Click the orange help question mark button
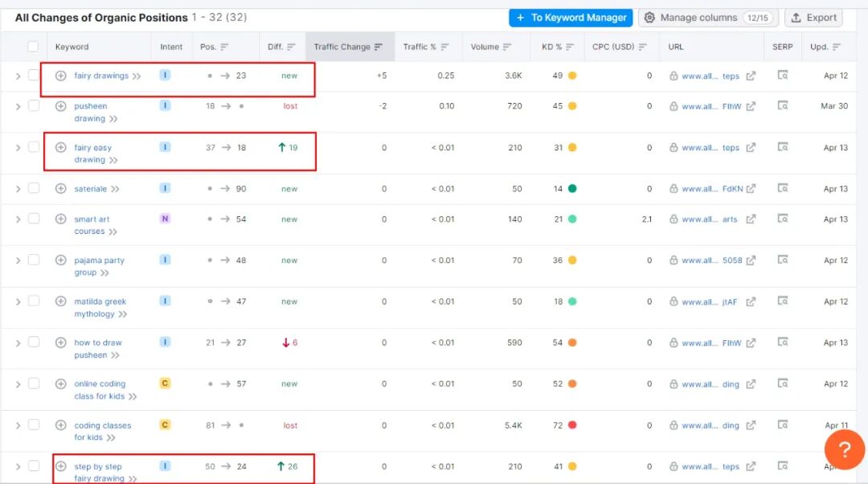Screen dimensions: 868x484 coord(844,449)
